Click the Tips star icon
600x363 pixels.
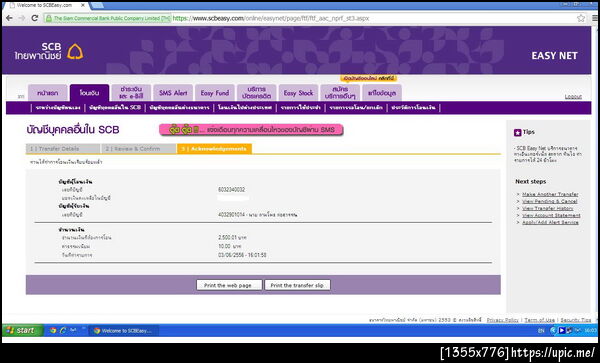pos(517,132)
